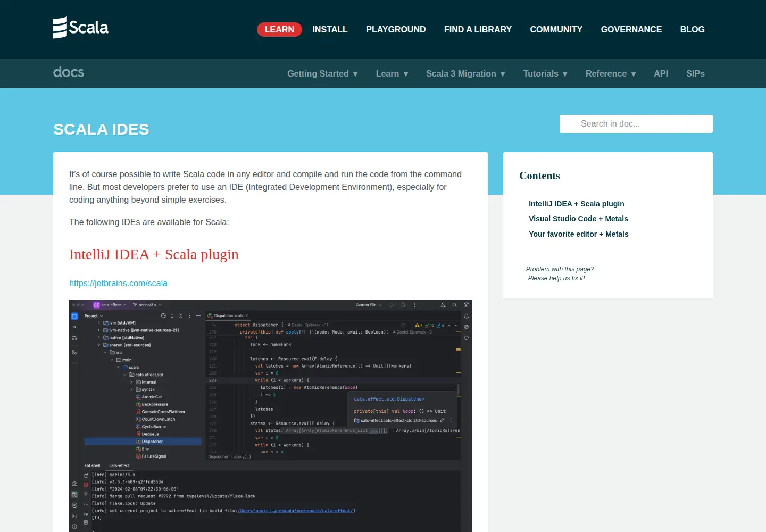766x532 pixels.
Task: Open FIND A LIBRARY
Action: click(478, 29)
